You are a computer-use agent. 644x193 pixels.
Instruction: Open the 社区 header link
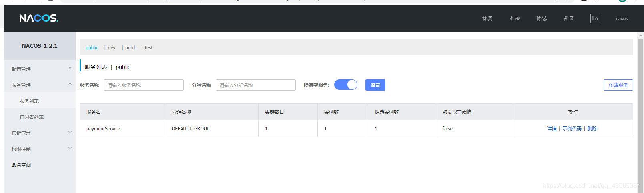568,18
